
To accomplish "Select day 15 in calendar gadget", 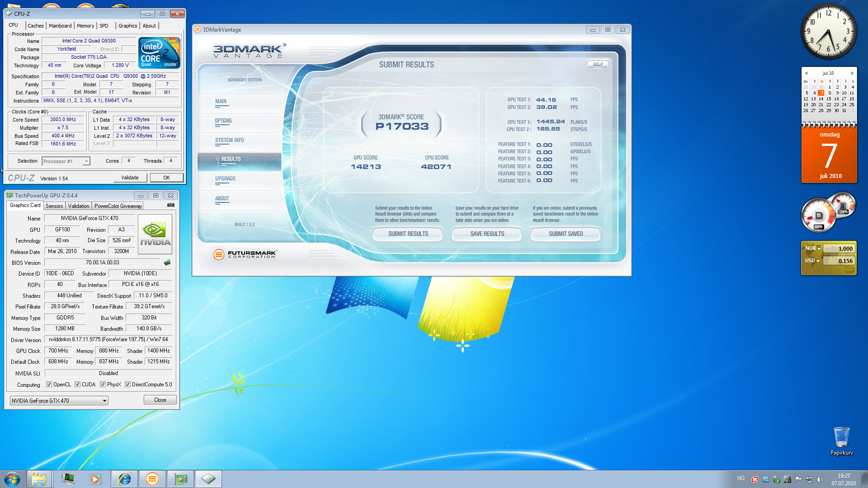I will [829, 99].
